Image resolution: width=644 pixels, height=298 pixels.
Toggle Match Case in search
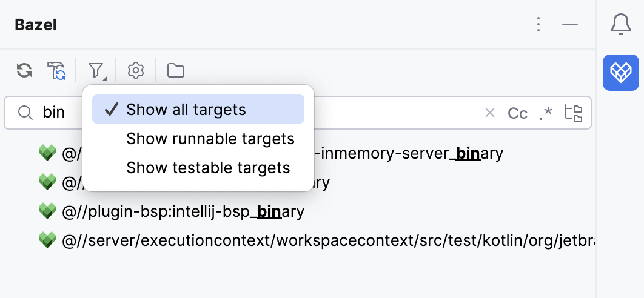[x=517, y=113]
